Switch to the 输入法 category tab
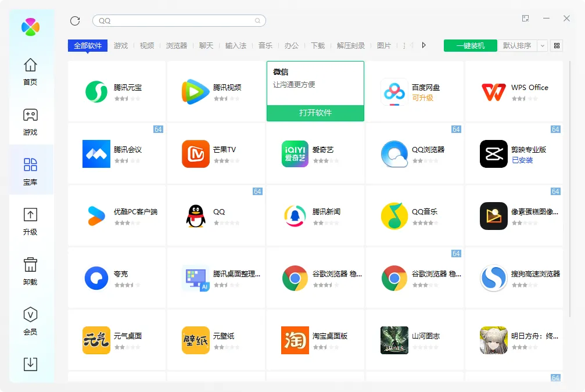 [x=236, y=45]
